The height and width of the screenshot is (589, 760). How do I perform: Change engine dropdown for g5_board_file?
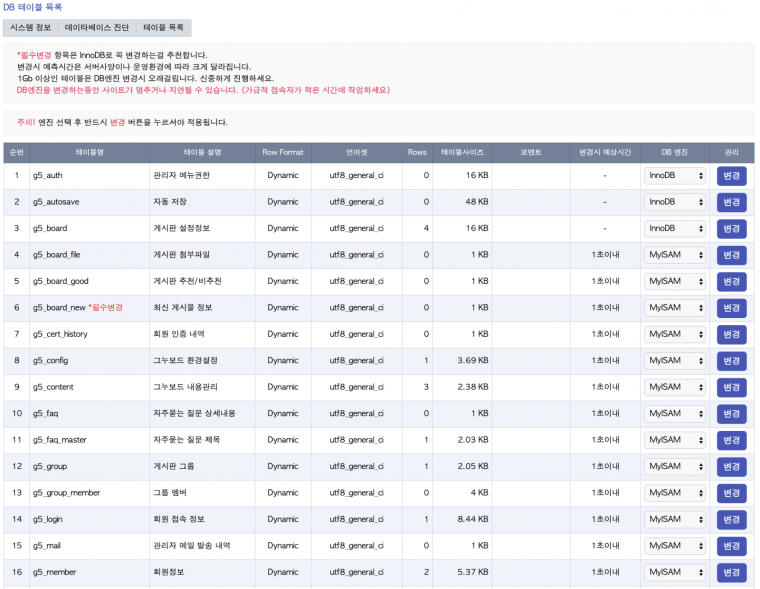676,255
